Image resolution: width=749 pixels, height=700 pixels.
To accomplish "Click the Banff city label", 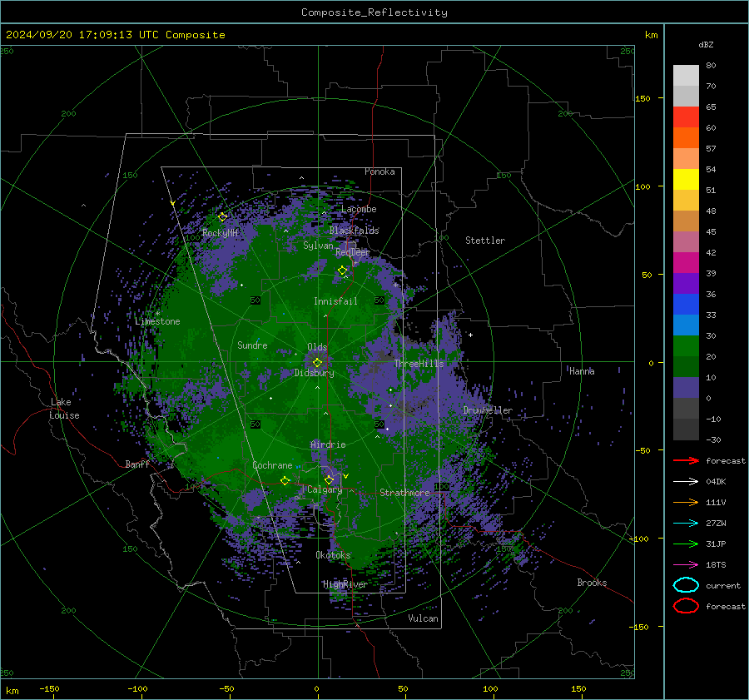I will point(137,464).
